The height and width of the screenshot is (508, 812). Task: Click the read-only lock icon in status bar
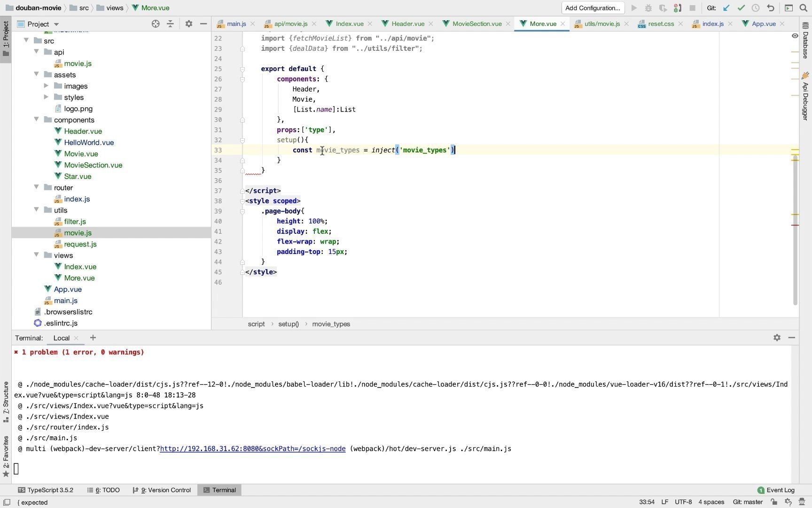(774, 502)
